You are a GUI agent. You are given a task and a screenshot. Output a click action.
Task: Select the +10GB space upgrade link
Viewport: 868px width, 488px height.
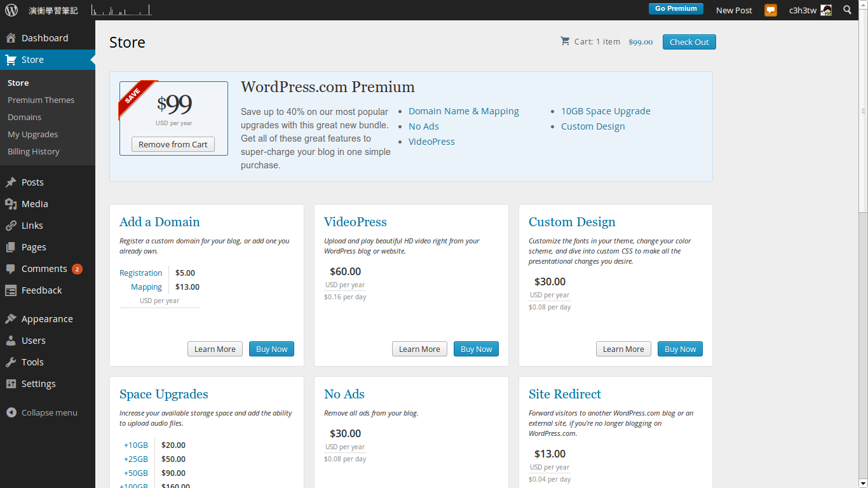(x=136, y=445)
